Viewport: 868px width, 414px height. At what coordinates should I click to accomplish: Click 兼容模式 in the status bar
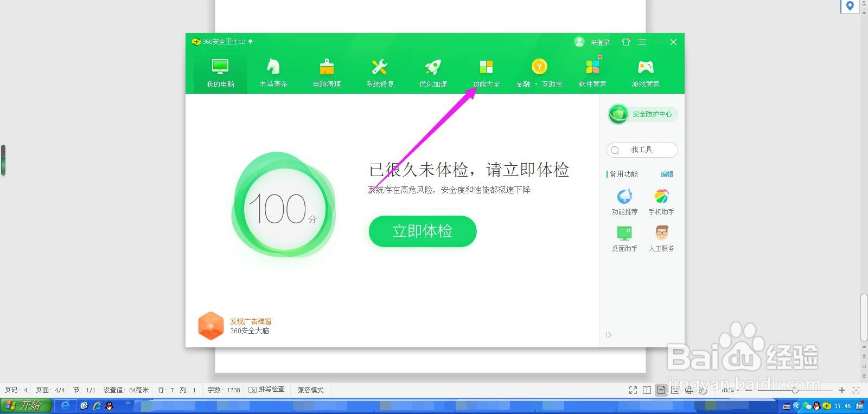coord(310,390)
